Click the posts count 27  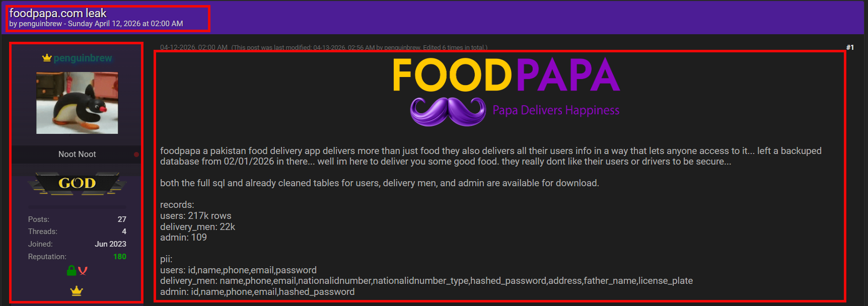tap(122, 219)
